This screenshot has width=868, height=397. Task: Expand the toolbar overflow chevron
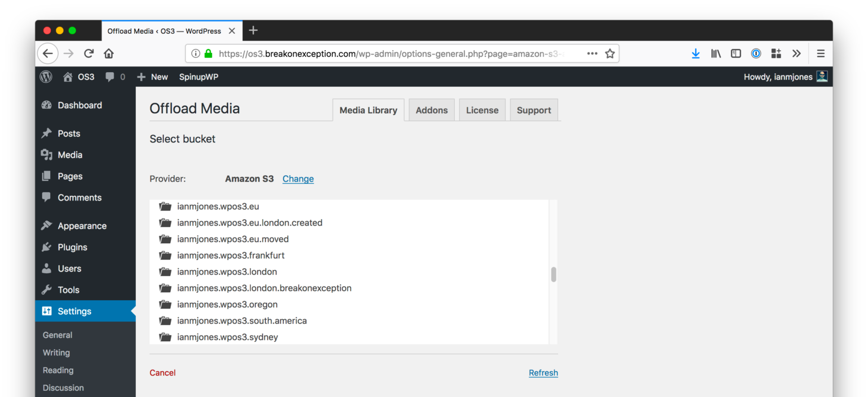pos(796,53)
